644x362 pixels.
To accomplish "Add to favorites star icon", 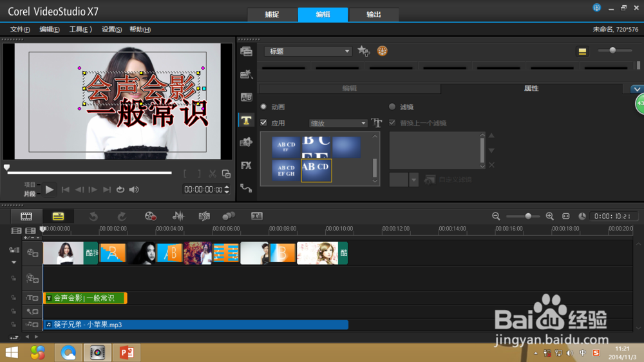I will (363, 51).
